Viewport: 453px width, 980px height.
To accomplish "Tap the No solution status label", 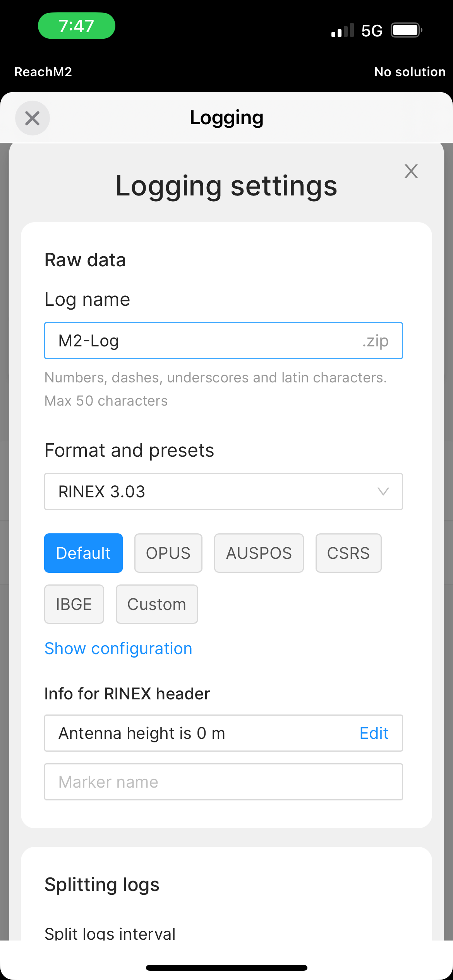I will click(x=410, y=72).
